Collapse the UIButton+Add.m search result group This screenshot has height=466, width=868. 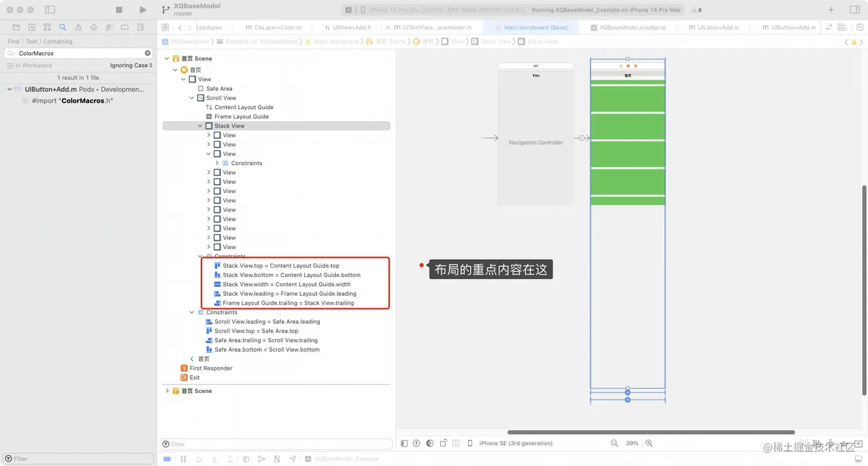coord(10,89)
